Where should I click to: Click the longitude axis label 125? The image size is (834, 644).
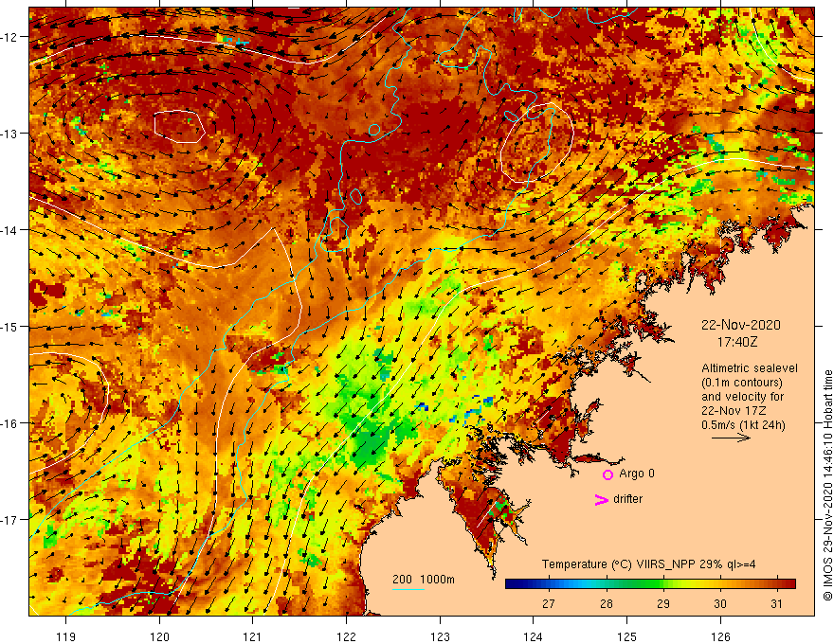[x=626, y=636]
